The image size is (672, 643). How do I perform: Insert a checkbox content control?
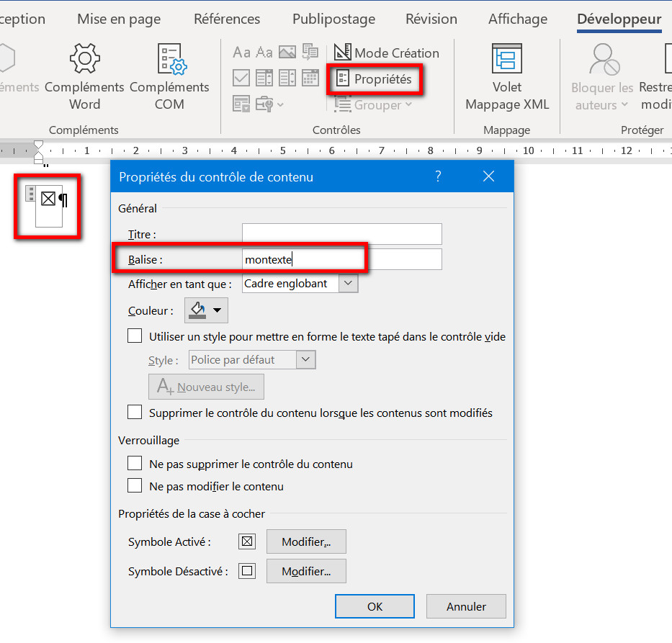(x=242, y=78)
